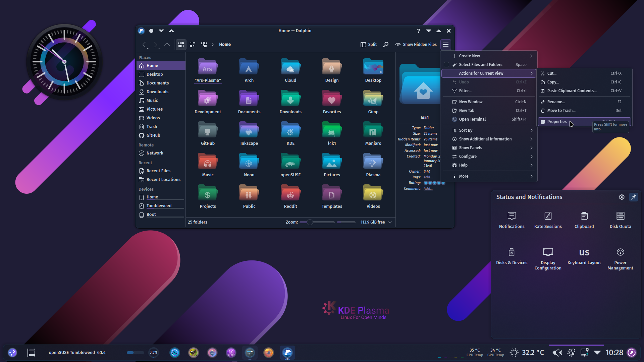
Task: Expand the Create New submenu
Action: (x=489, y=56)
